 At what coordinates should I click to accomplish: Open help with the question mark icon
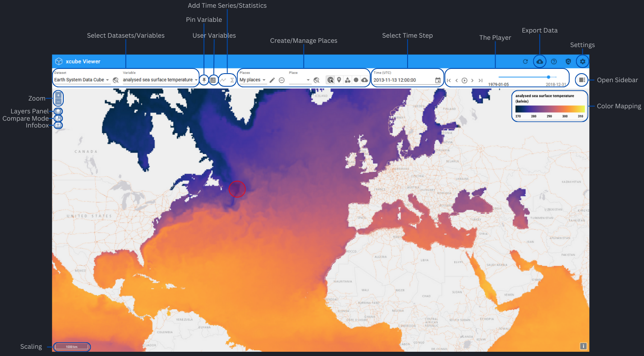[554, 62]
